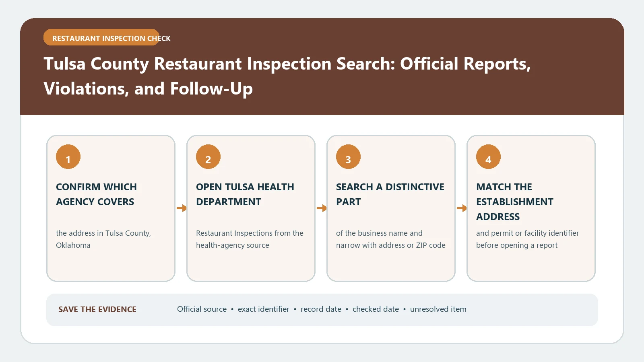
Task: Click 'record date' in the evidence bar
Action: (x=321, y=309)
